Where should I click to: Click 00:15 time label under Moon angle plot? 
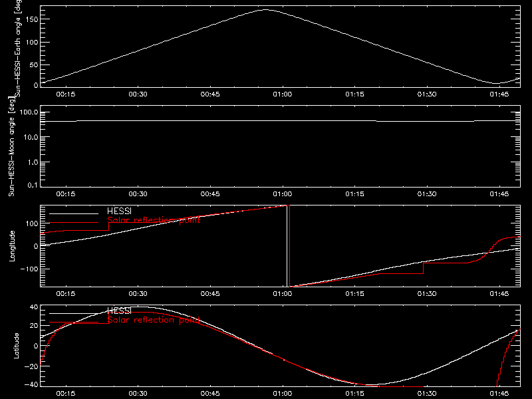66,194
